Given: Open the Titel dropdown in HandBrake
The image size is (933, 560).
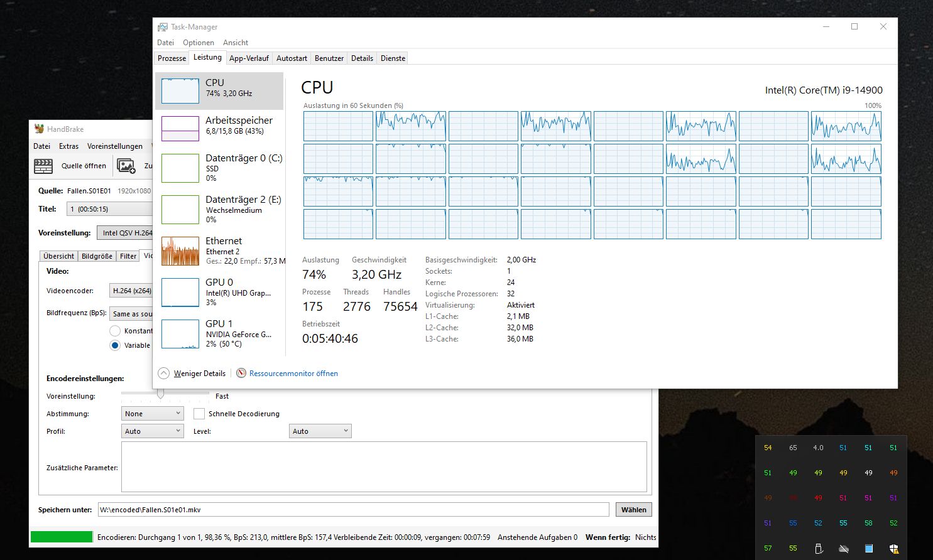Looking at the screenshot, I should [108, 209].
